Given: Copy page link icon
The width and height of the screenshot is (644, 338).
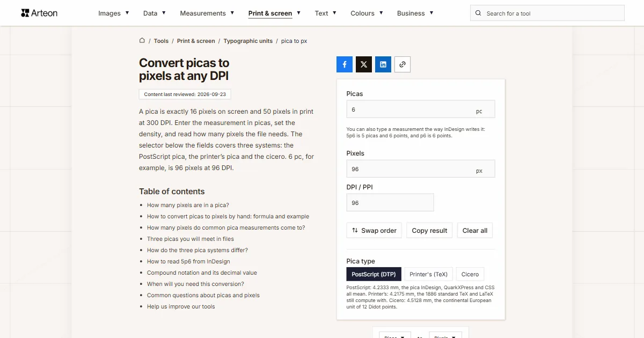Looking at the screenshot, I should tap(402, 64).
